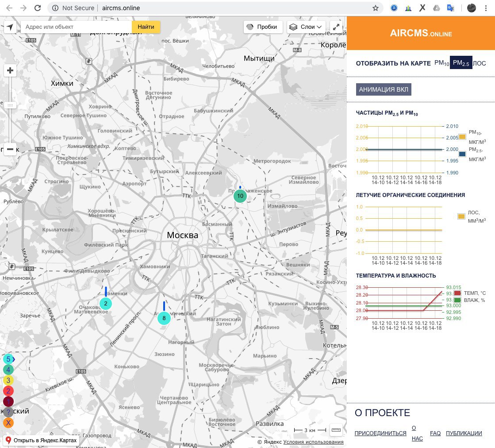The width and height of the screenshot is (495, 448).
Task: Expand the map to fullscreen
Action: 337,27
